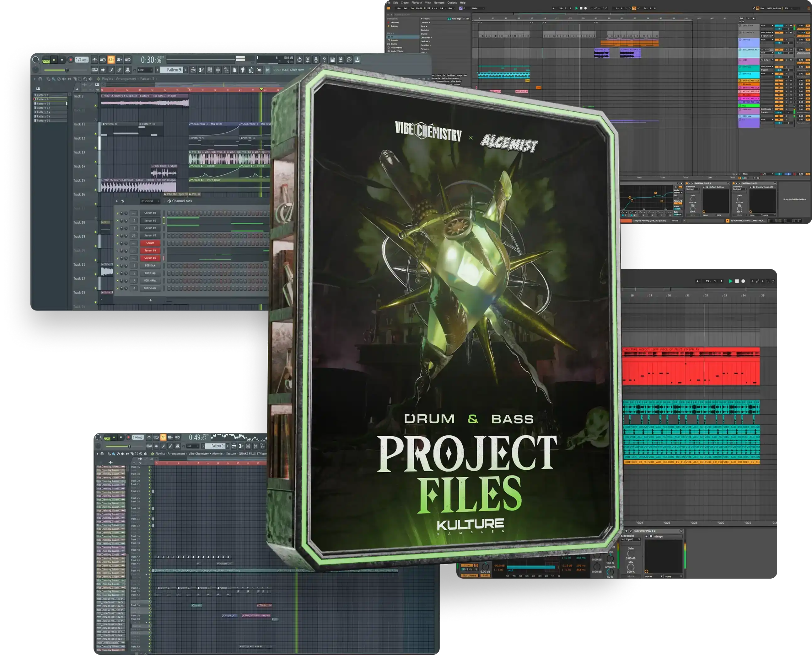
Task: Click the floppy disk save icon
Action: pos(333,60)
